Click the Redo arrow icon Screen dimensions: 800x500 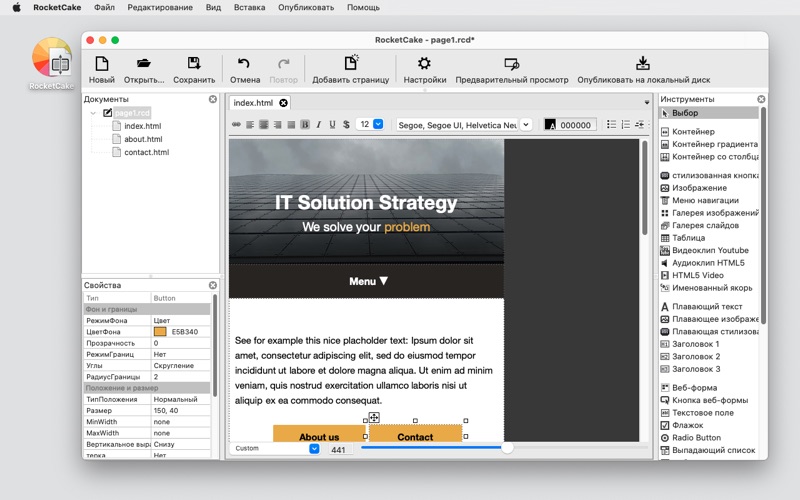coord(284,64)
